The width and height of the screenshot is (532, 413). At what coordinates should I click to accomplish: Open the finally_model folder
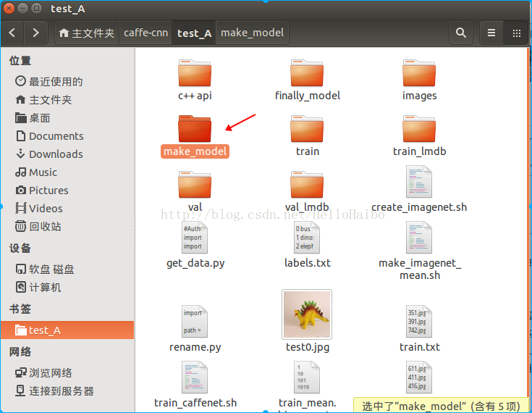tap(307, 73)
